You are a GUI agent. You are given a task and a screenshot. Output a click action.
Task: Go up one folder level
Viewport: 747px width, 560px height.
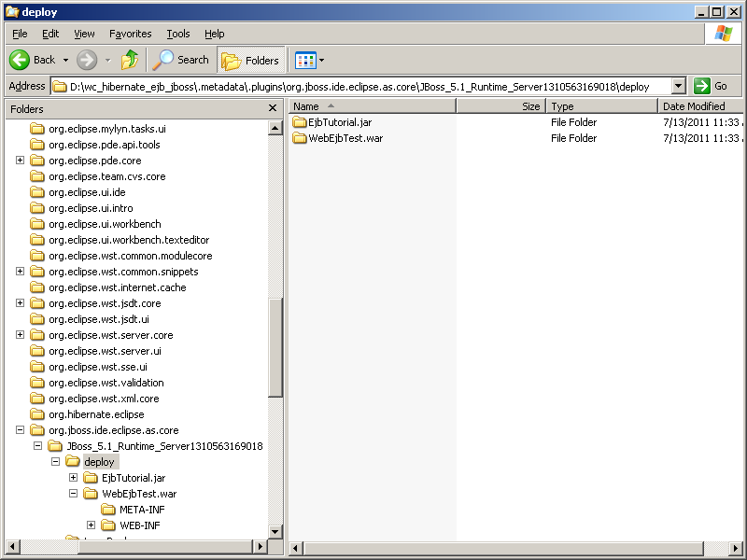pyautogui.click(x=130, y=60)
